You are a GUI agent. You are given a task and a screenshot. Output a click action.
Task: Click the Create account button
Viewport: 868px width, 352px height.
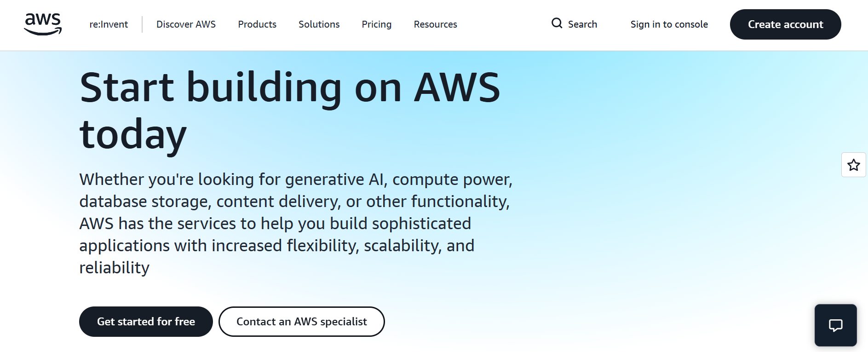(x=785, y=24)
